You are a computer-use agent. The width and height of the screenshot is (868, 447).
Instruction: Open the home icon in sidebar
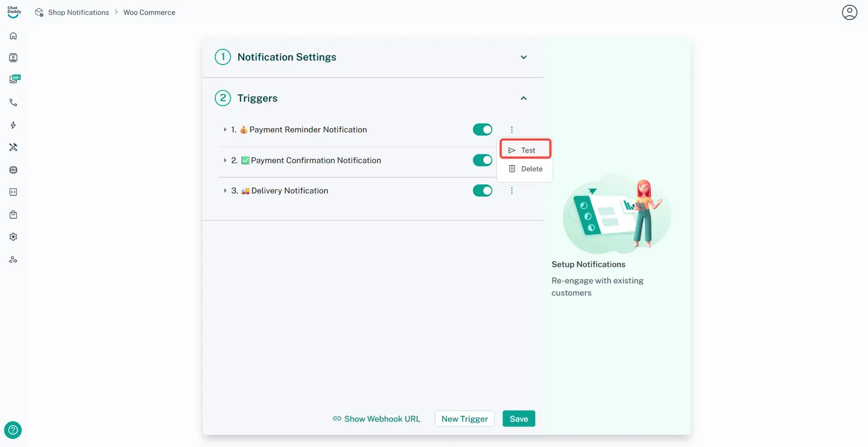(14, 36)
